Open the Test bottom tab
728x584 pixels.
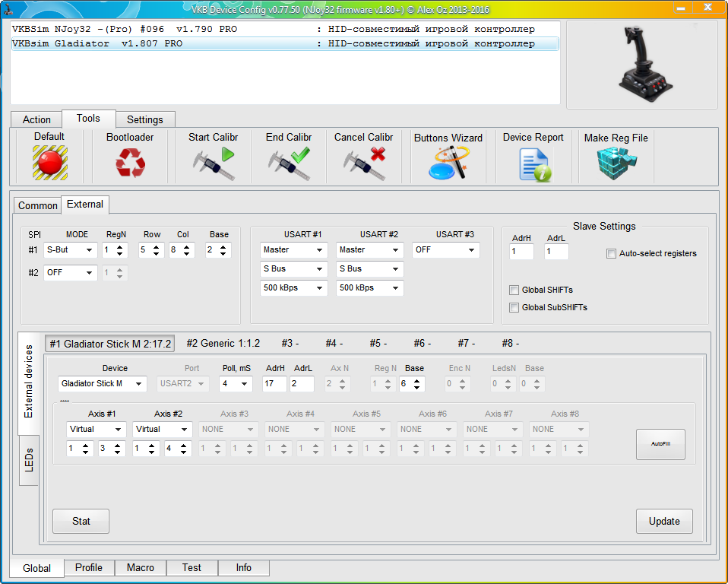191,568
